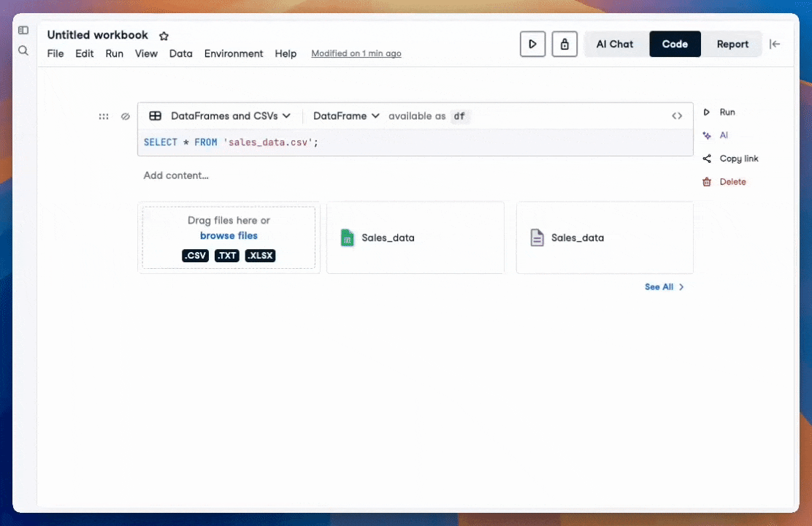
Task: Grab the cell drag handle dots
Action: [x=104, y=117]
